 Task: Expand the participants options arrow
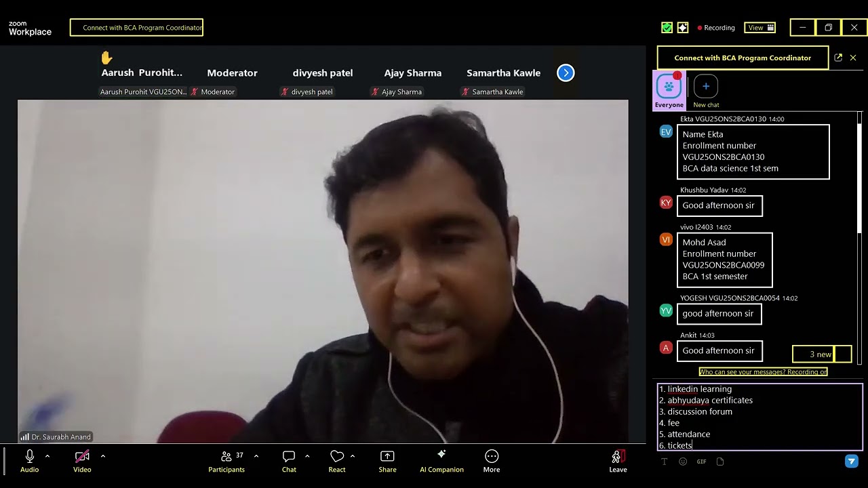click(256, 456)
